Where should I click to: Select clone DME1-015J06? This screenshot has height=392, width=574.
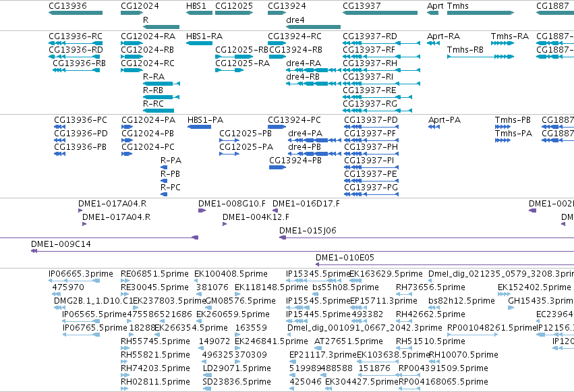click(x=426, y=237)
